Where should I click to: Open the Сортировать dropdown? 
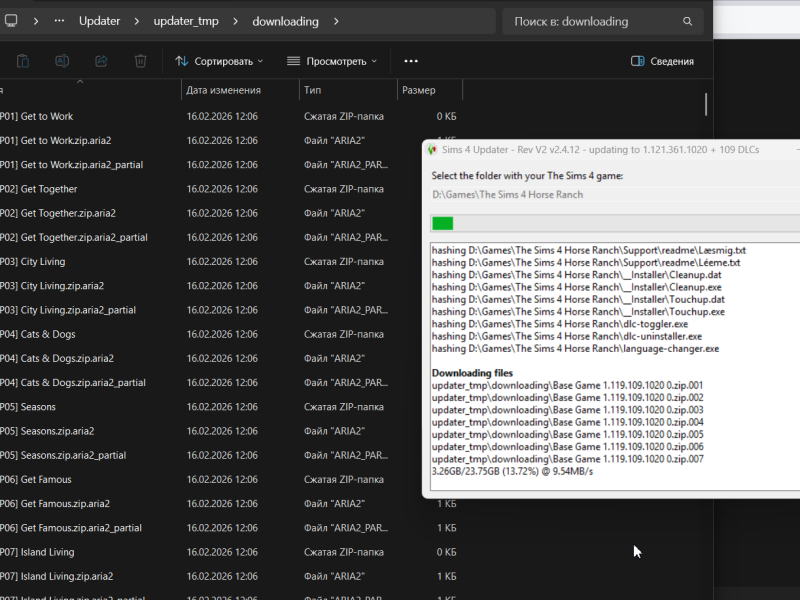(x=219, y=61)
